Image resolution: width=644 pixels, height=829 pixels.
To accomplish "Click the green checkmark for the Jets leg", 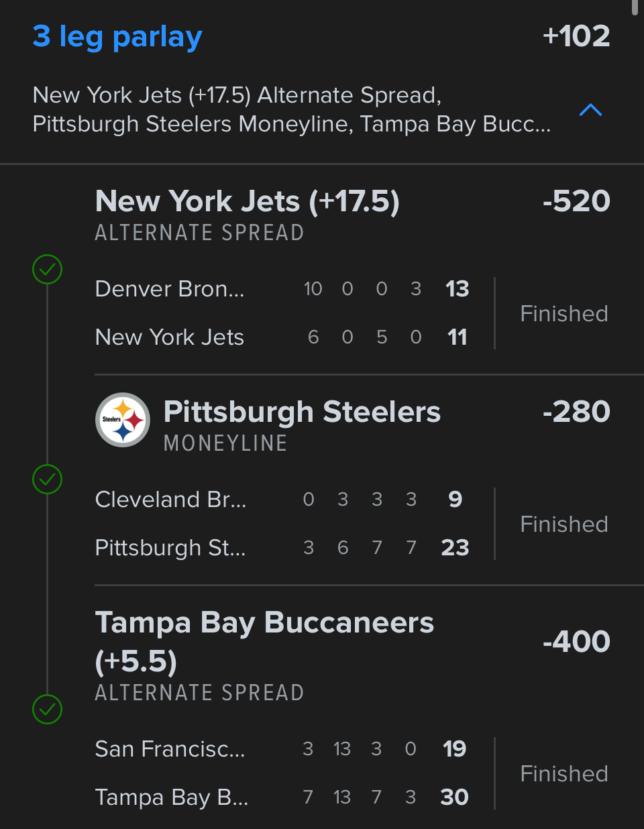I will (x=48, y=270).
